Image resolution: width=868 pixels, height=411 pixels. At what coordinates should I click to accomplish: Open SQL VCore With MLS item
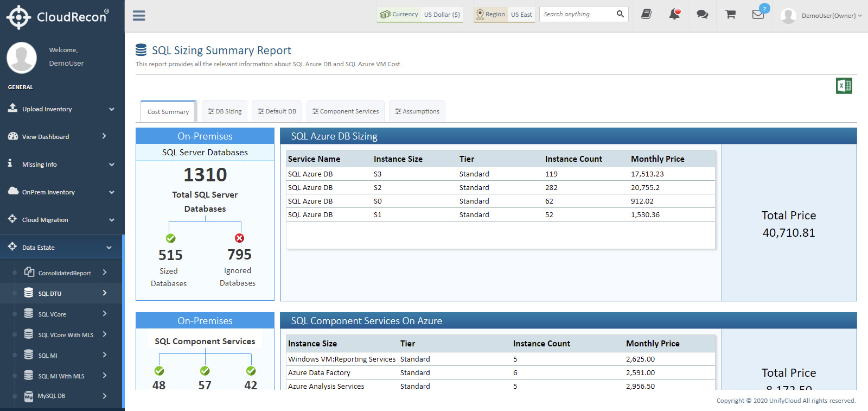(x=61, y=334)
